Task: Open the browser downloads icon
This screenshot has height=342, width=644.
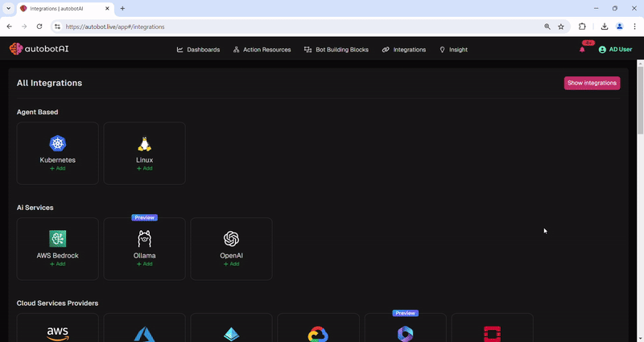Action: (605, 27)
